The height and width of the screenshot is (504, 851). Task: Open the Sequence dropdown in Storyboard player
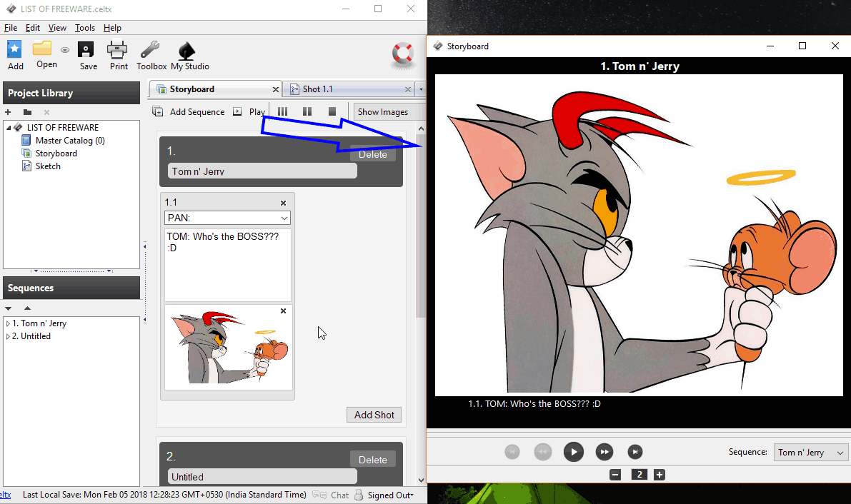click(810, 452)
